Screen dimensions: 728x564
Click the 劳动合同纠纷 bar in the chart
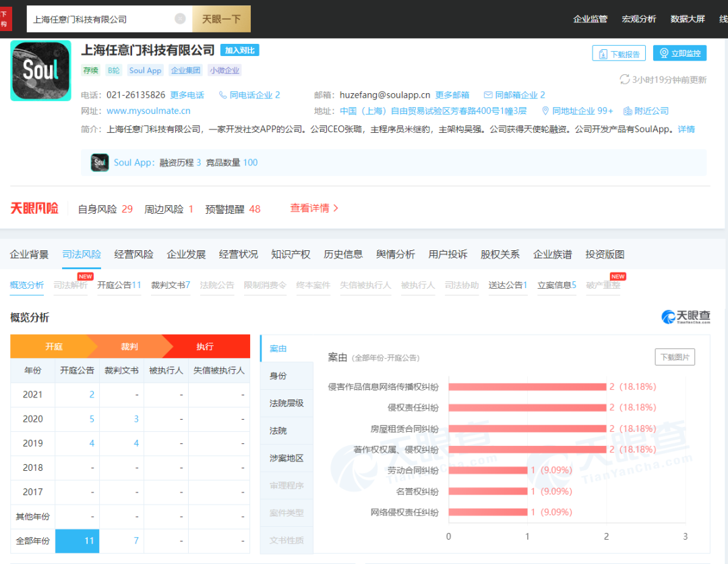(x=488, y=471)
